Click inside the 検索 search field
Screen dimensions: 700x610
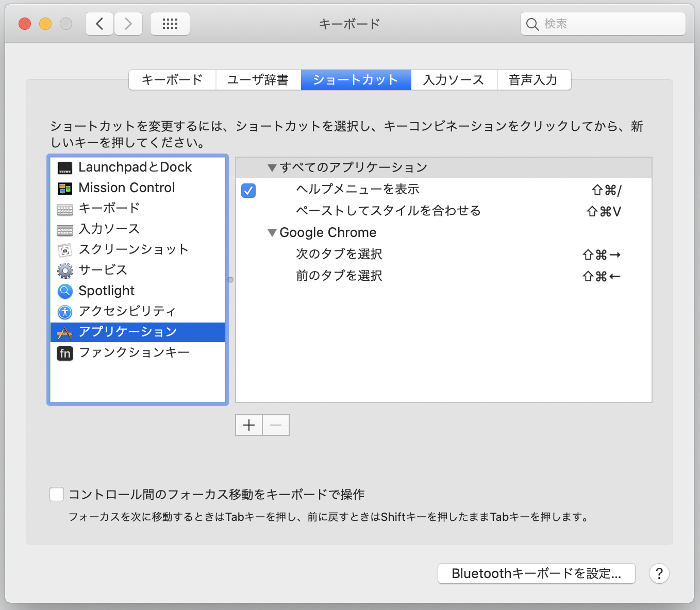tap(602, 23)
